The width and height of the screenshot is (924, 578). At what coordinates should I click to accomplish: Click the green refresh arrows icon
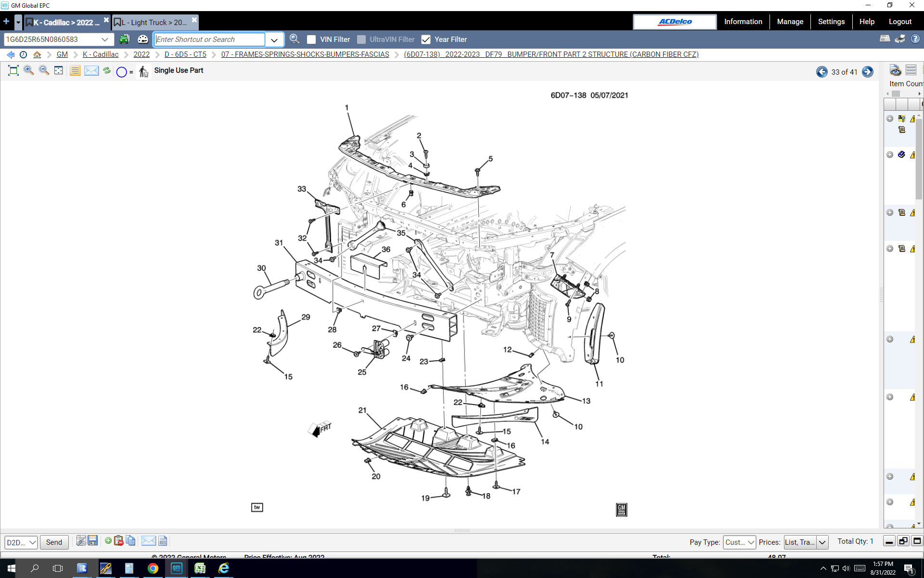pos(107,71)
